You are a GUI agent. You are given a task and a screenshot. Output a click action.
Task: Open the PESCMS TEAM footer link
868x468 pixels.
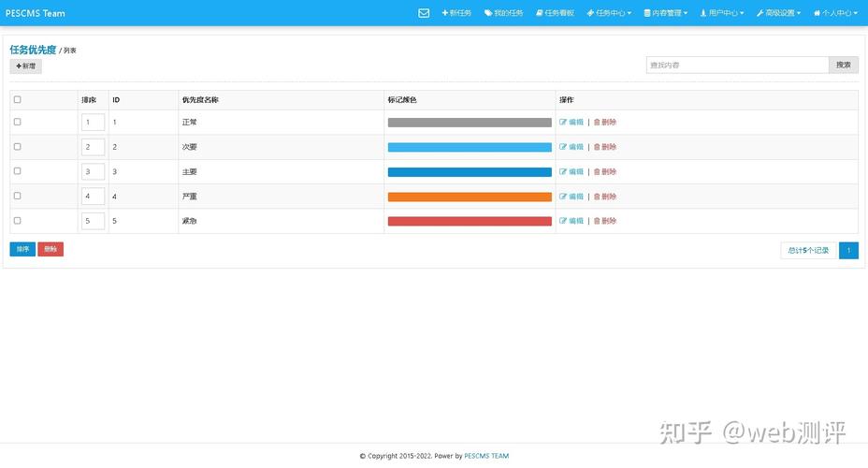coord(486,456)
